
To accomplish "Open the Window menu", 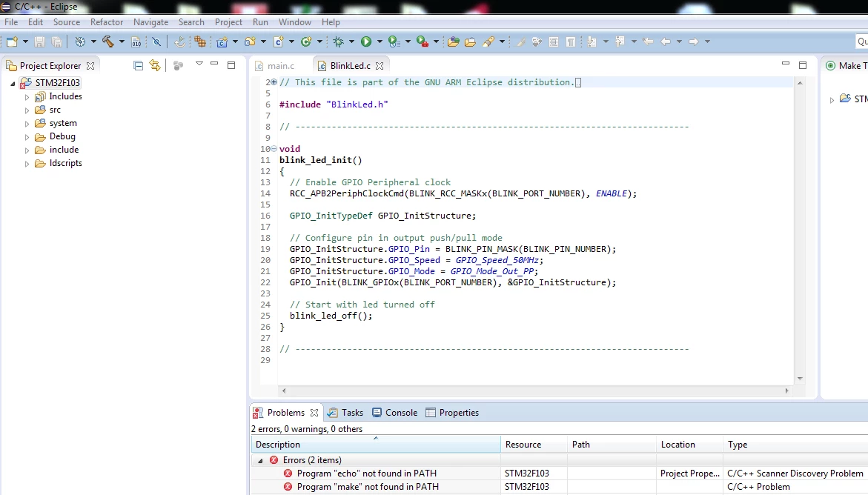I will click(x=294, y=22).
